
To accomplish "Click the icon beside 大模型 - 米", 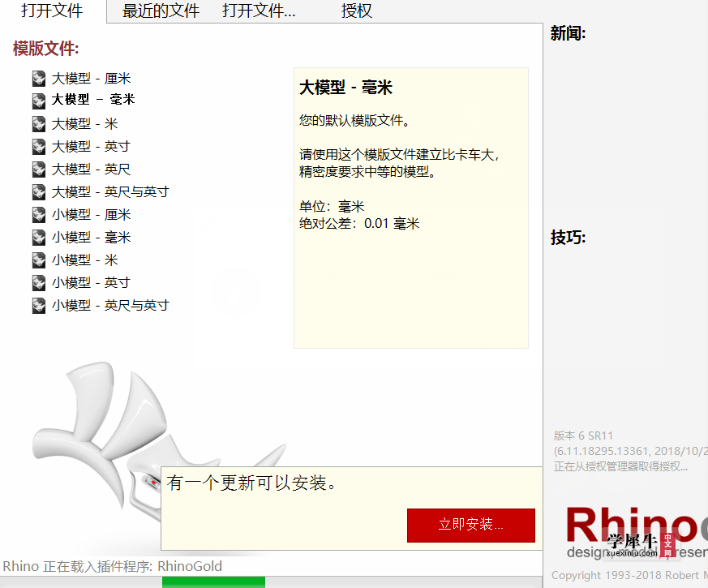I will tap(39, 124).
